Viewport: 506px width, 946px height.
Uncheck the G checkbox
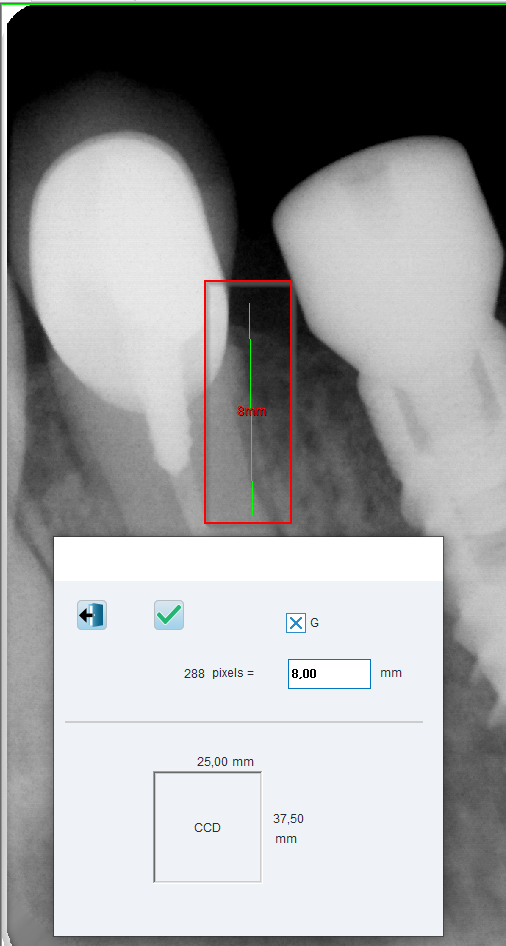tap(296, 623)
